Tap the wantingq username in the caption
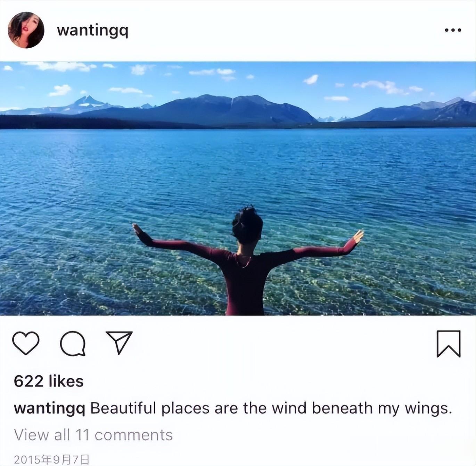Screen dimensions: 476x466 click(49, 408)
